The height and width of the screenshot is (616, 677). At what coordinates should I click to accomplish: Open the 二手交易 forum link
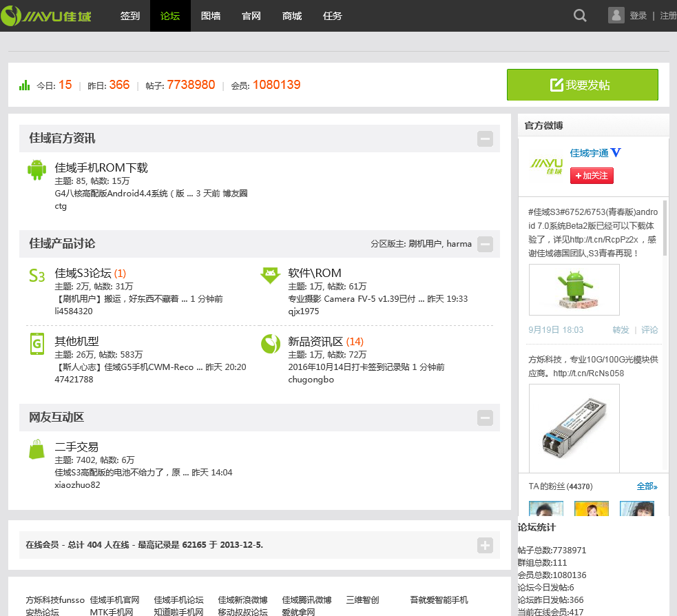pyautogui.click(x=76, y=446)
